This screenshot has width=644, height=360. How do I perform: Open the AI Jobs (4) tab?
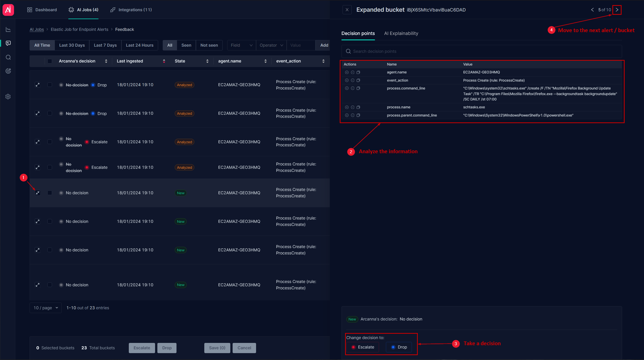pyautogui.click(x=83, y=10)
